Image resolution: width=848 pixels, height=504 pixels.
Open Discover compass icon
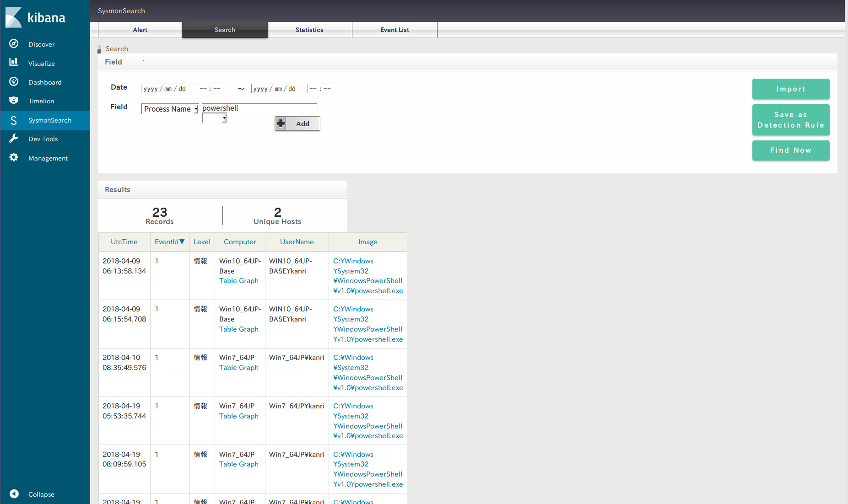tap(14, 44)
